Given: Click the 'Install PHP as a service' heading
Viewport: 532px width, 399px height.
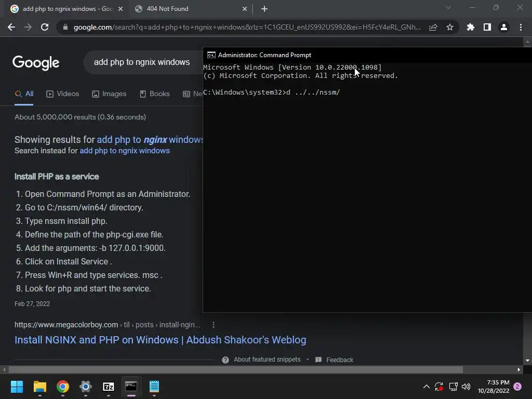Looking at the screenshot, I should pyautogui.click(x=57, y=177).
